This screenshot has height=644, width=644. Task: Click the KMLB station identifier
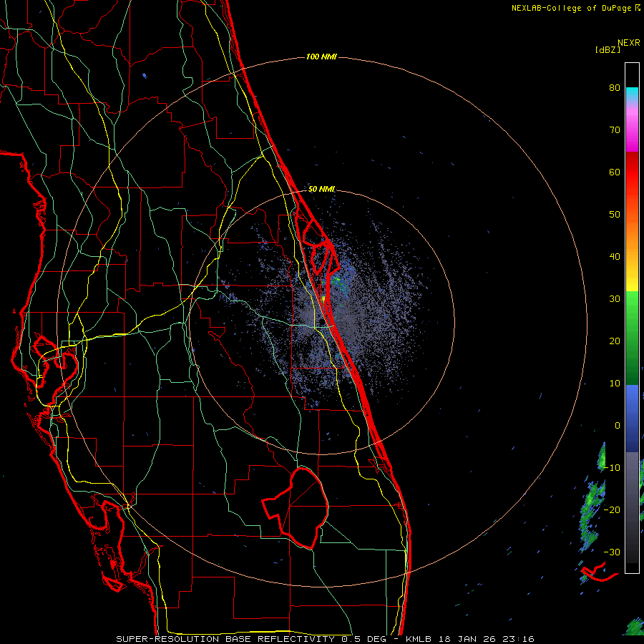click(420, 639)
